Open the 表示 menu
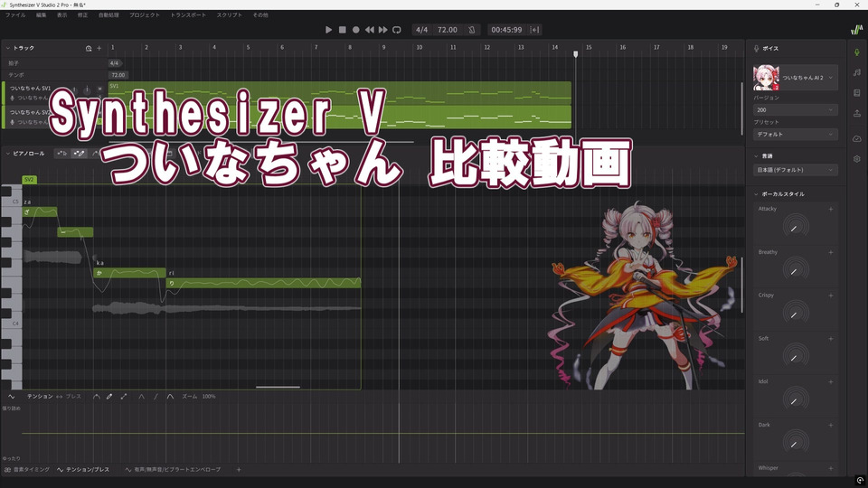Screen dimensions: 868x488 click(62, 15)
